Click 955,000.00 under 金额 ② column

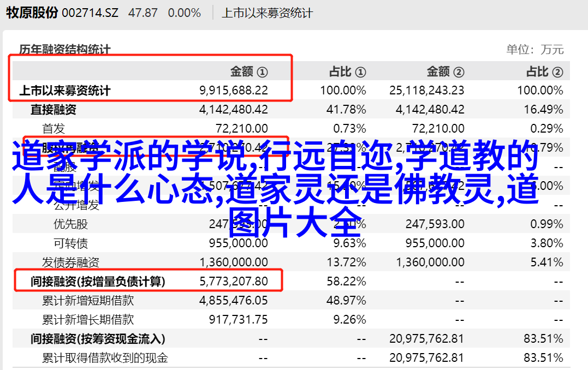pyautogui.click(x=435, y=243)
